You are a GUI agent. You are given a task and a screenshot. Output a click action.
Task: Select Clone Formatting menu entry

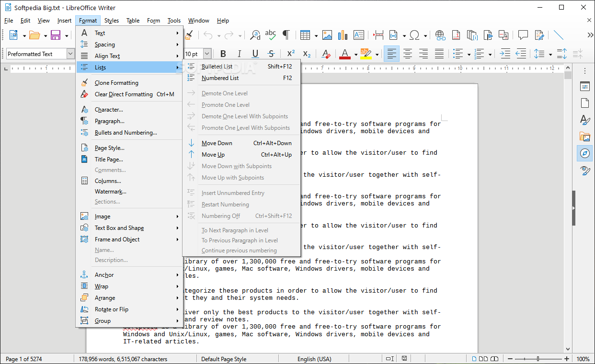pyautogui.click(x=129, y=83)
